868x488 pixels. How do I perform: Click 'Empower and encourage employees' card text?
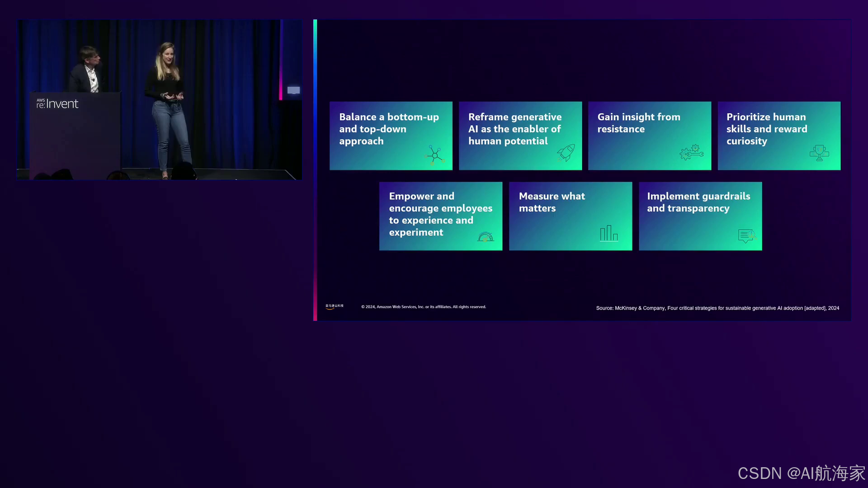tap(440, 214)
